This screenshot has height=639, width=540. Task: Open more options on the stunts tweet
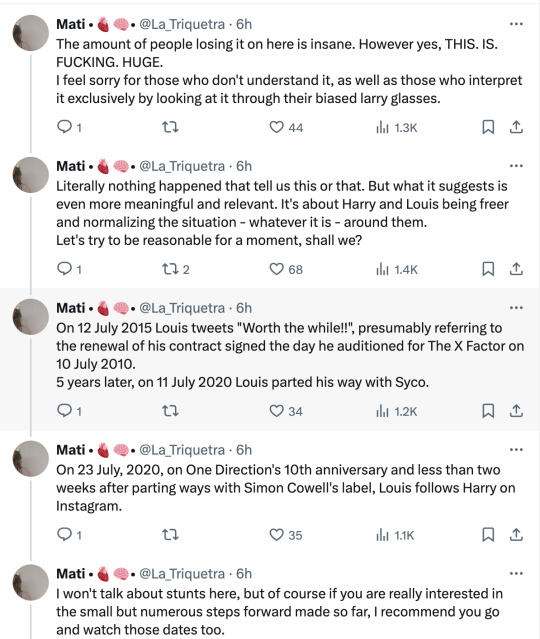(516, 573)
